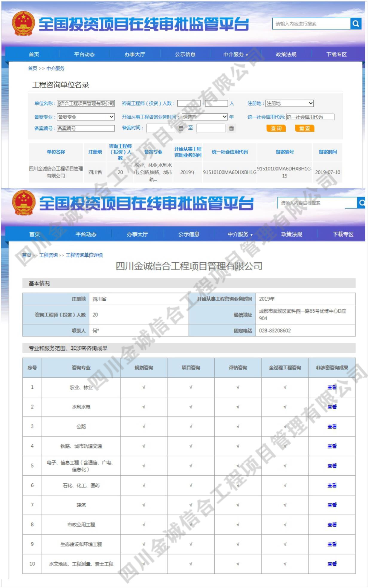Open 平台动态 on the detail page nav

(x=86, y=234)
